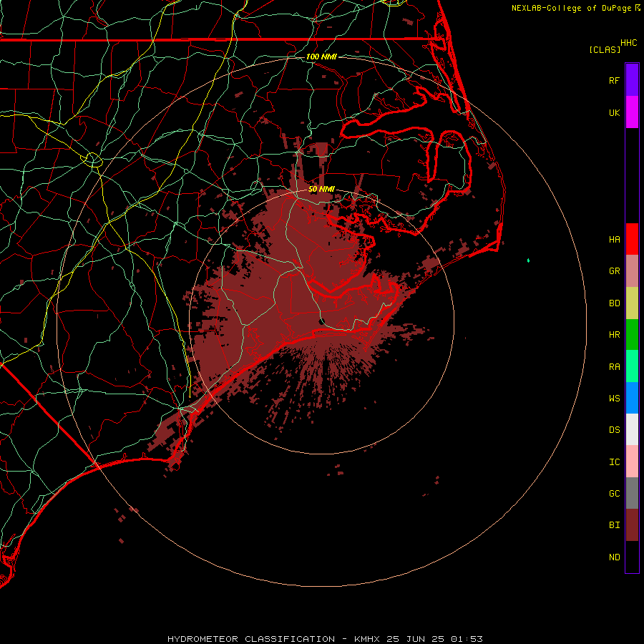Click the ND black legend swatch
Viewport: 644px width, 644px height.
pyautogui.click(x=632, y=557)
